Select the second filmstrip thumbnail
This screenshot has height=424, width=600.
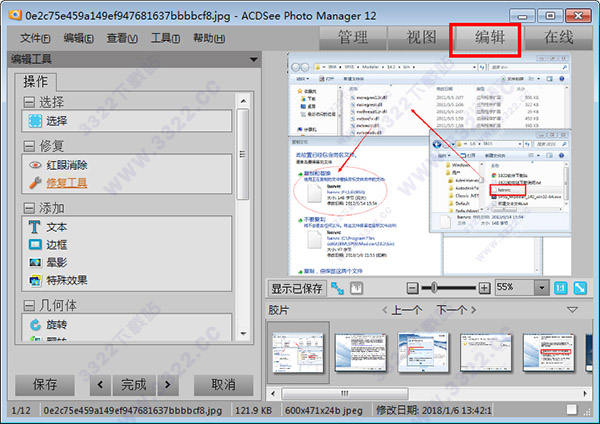(x=360, y=352)
